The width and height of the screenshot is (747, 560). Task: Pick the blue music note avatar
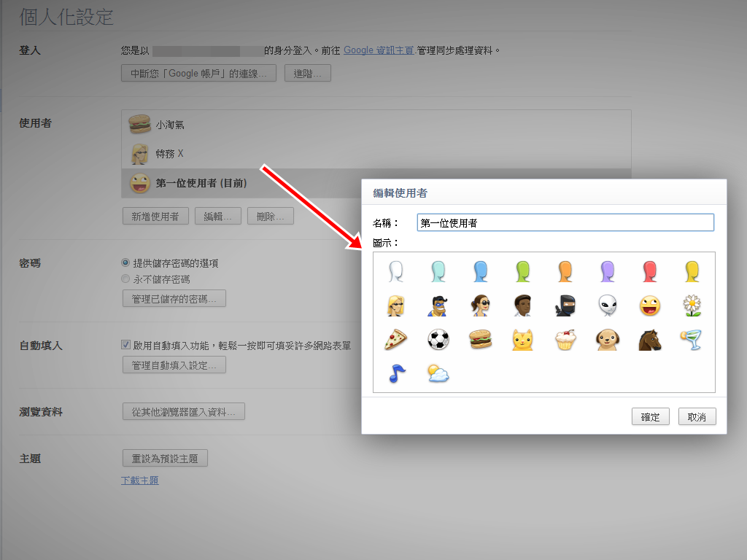click(396, 374)
